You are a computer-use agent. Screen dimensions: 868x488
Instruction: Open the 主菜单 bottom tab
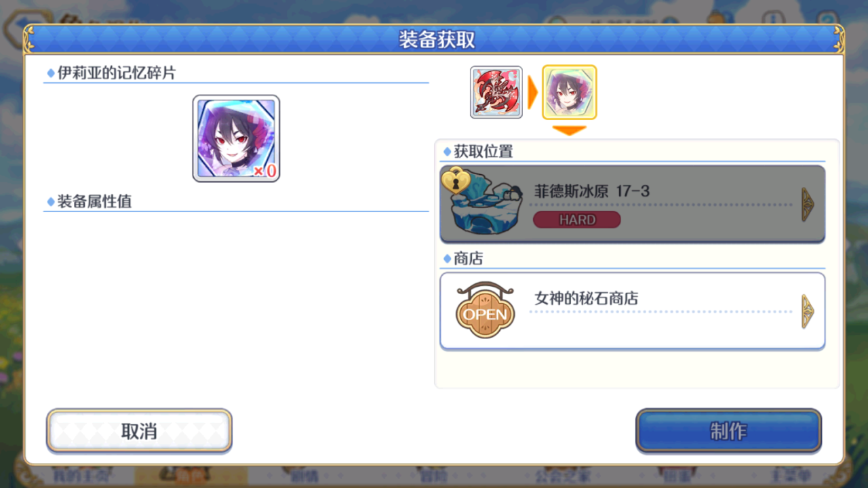click(x=791, y=476)
